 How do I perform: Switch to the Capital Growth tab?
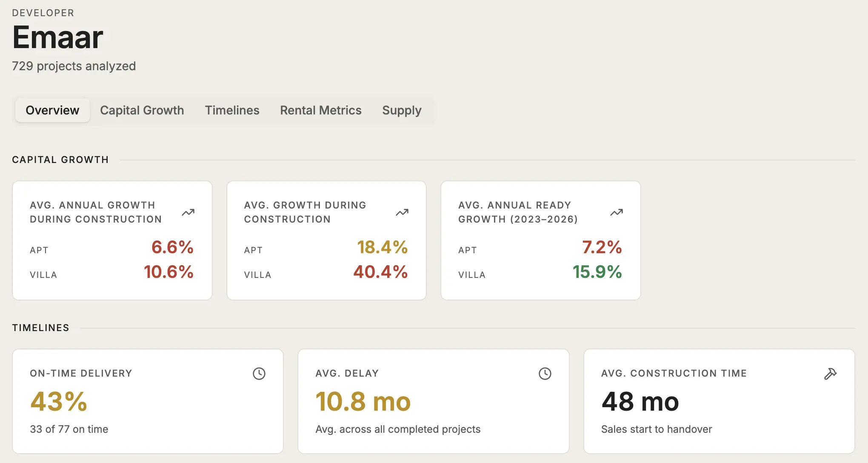142,110
